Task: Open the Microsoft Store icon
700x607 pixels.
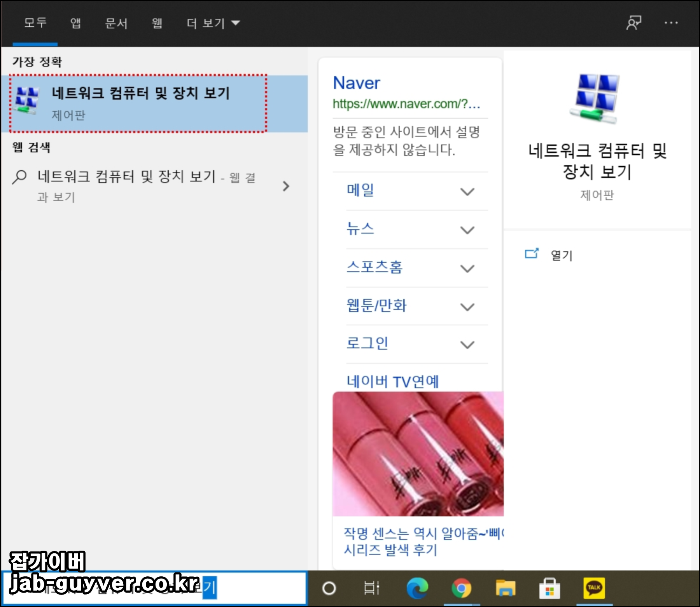Action: pyautogui.click(x=550, y=589)
